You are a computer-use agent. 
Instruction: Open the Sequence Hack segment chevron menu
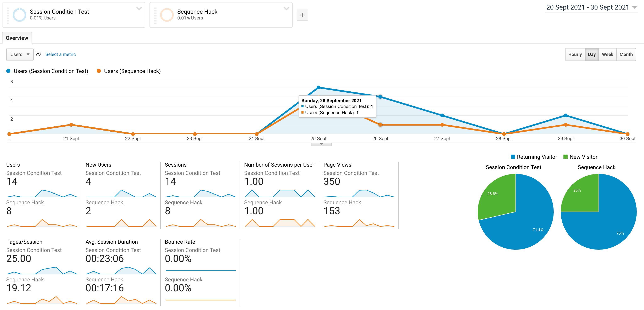pos(286,9)
